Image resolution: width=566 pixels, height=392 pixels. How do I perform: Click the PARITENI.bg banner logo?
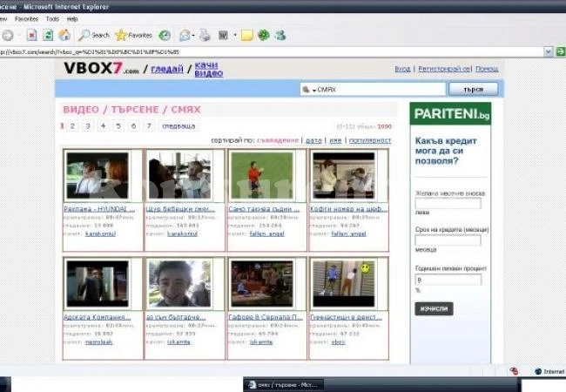point(450,114)
